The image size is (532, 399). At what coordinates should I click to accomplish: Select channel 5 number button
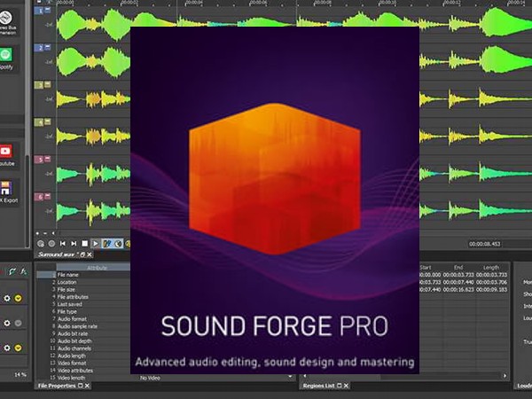[39, 160]
